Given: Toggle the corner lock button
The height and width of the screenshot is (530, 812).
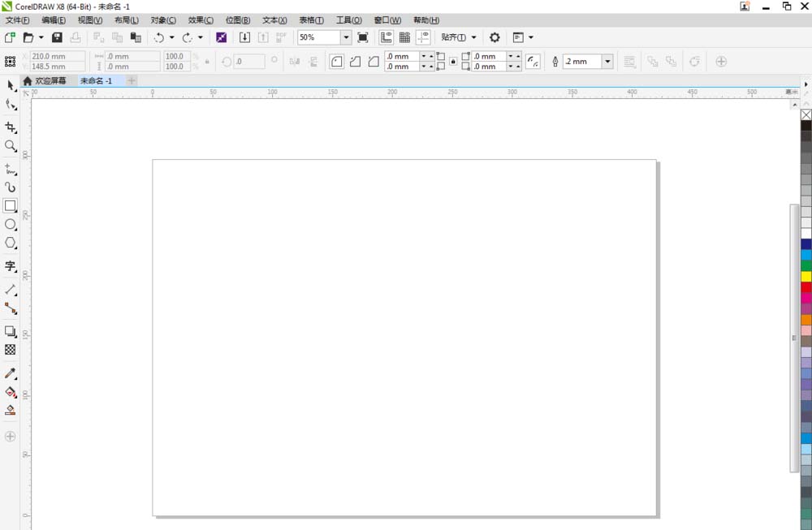Looking at the screenshot, I should point(452,62).
